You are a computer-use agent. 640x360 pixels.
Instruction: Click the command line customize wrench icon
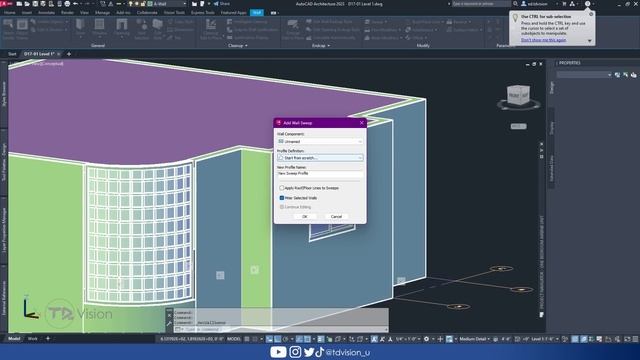pyautogui.click(x=169, y=324)
